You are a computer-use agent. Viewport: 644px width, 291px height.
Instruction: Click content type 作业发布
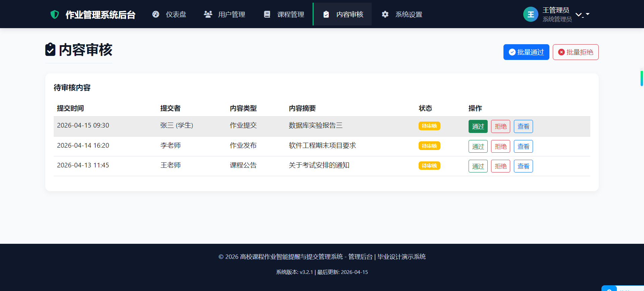(243, 145)
